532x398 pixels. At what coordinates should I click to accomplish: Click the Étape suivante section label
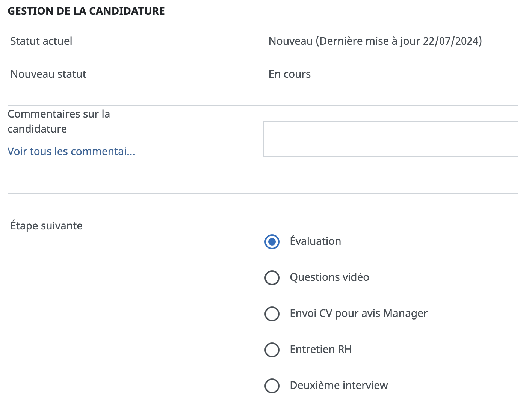coord(46,226)
